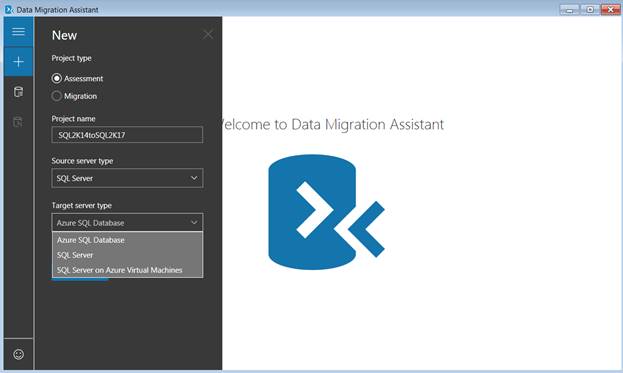The width and height of the screenshot is (623, 373).
Task: Maximize the Data Migration Assistant window
Action: [590, 9]
